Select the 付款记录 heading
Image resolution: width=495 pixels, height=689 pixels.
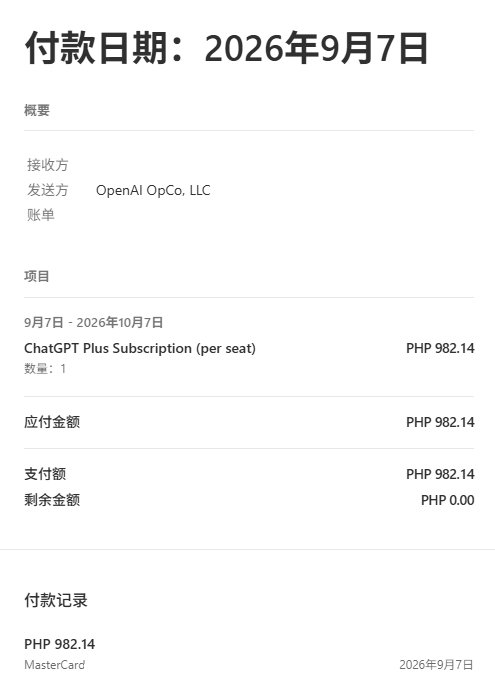56,600
